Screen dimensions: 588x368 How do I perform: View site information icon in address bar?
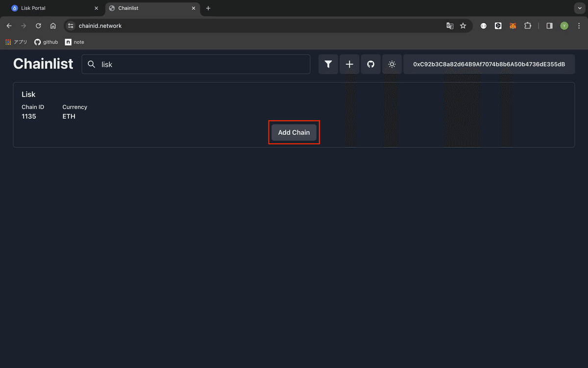point(71,26)
